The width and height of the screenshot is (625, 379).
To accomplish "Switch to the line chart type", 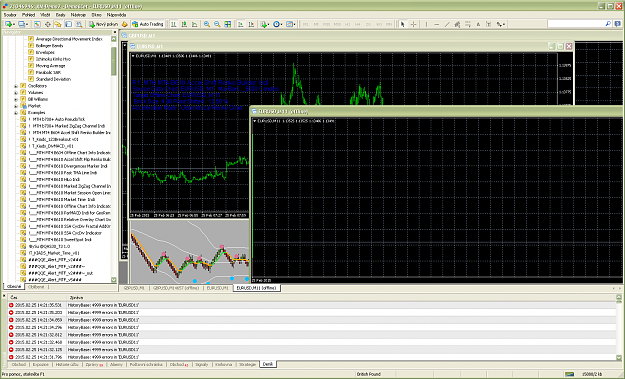I will [x=195, y=24].
